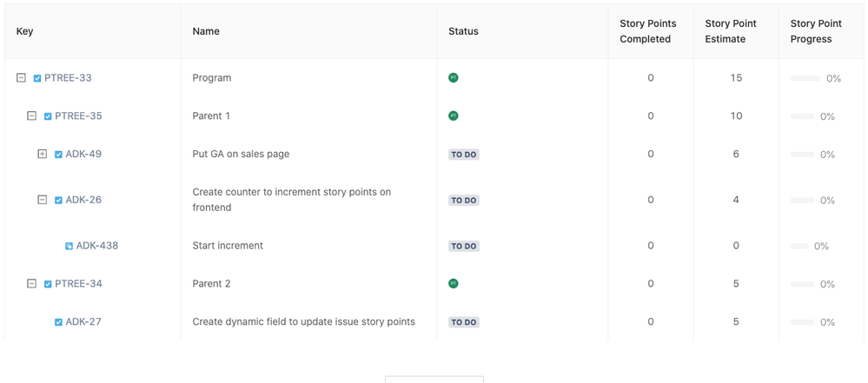Click the task icon beside ADK-27
The width and height of the screenshot is (868, 383).
tap(58, 322)
